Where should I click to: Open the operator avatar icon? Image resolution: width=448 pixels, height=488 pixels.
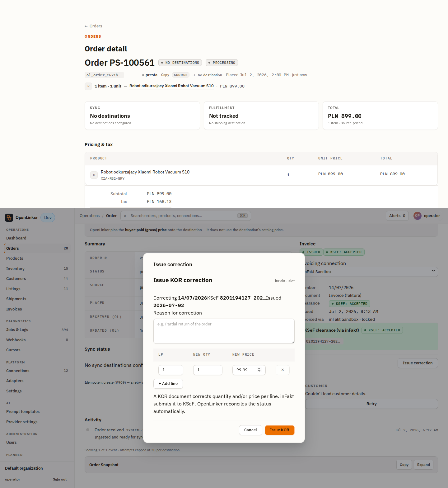[417, 216]
